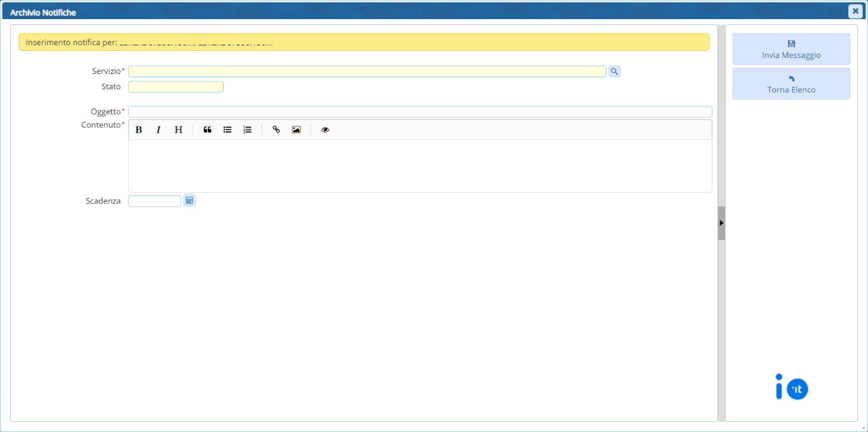Viewport: 868px width, 432px height.
Task: Click into the Oggetto text field
Action: click(420, 112)
